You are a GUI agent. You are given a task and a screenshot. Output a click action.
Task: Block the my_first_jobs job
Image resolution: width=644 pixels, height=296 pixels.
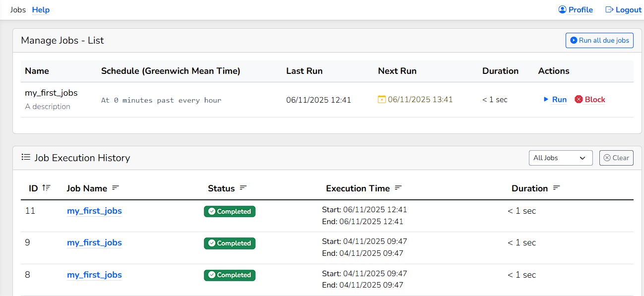pyautogui.click(x=590, y=99)
